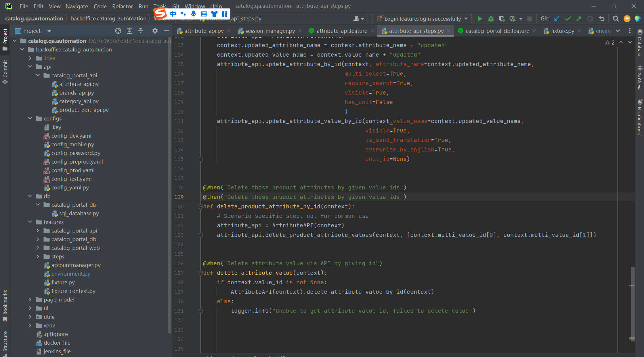Toggle fold marker at line 120
The width and height of the screenshot is (644, 357).
click(x=200, y=206)
